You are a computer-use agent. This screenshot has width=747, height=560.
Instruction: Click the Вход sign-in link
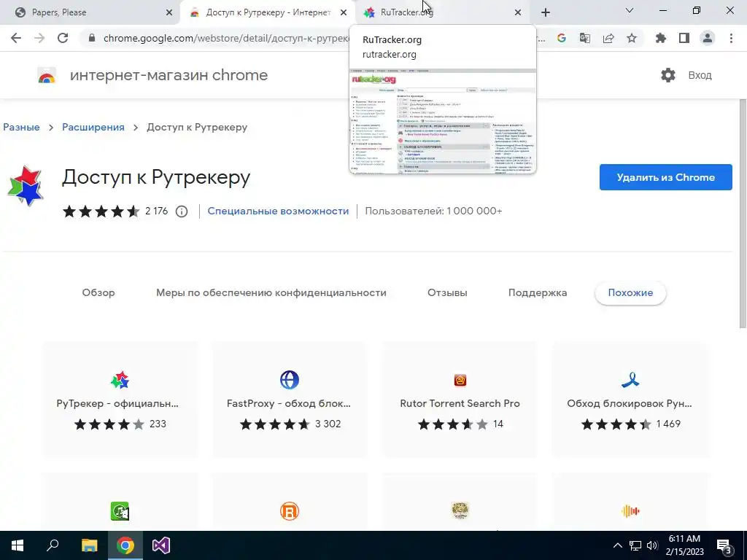tap(700, 75)
